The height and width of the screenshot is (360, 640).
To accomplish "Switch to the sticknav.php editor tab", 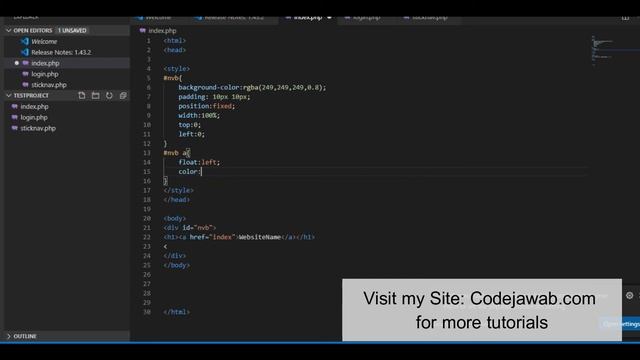I will pos(429,18).
